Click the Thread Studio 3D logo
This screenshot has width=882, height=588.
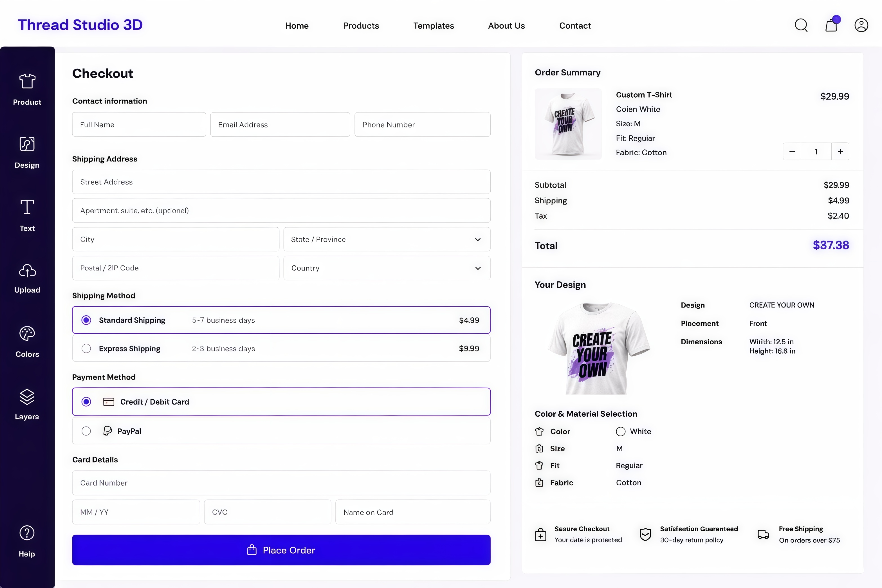click(x=80, y=25)
